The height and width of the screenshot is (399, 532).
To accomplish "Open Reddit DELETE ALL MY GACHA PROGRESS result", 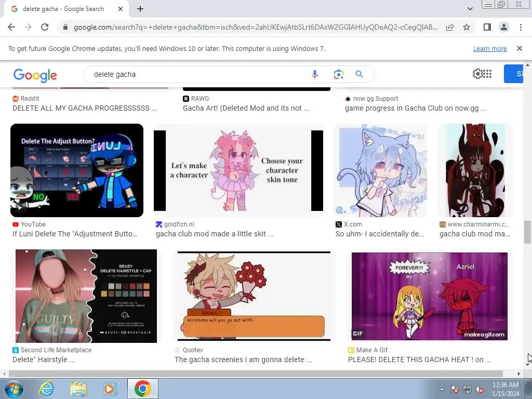I will pyautogui.click(x=85, y=108).
